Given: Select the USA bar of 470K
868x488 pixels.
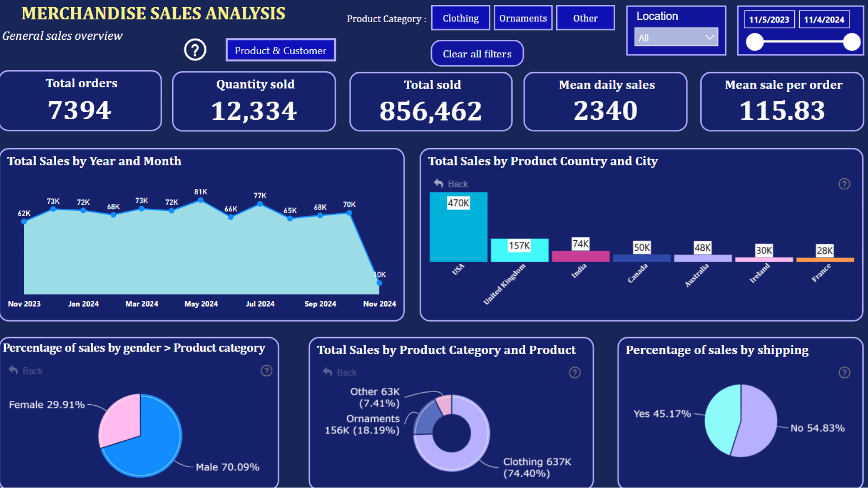Looking at the screenshot, I should (x=458, y=227).
